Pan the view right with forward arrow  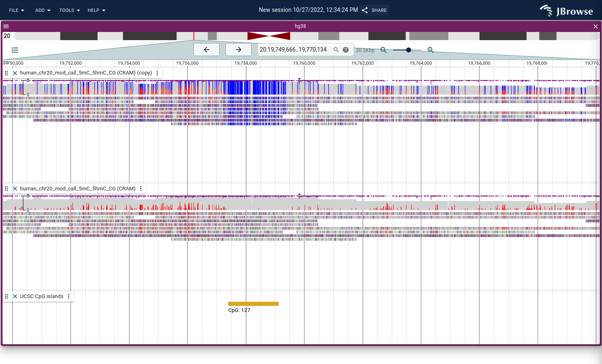tap(239, 50)
